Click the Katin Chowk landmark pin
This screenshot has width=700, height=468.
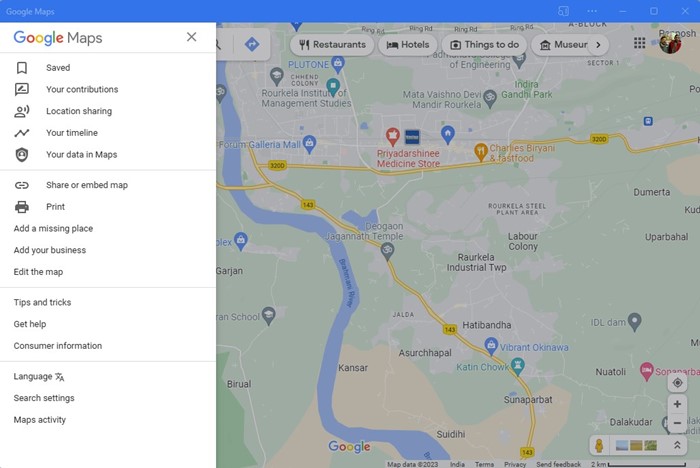click(517, 366)
